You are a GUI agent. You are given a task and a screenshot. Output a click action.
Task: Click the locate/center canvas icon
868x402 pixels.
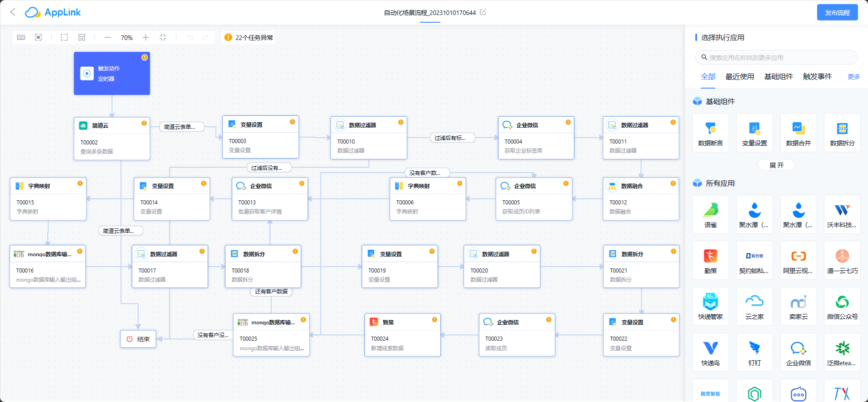[39, 37]
